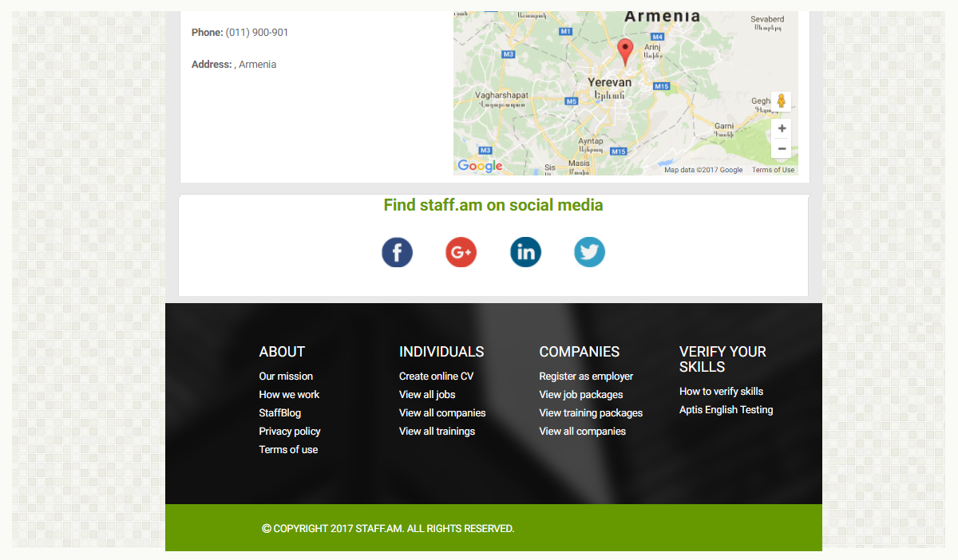Go to How we work page
Screen dimensions: 958x560
[x=289, y=395]
